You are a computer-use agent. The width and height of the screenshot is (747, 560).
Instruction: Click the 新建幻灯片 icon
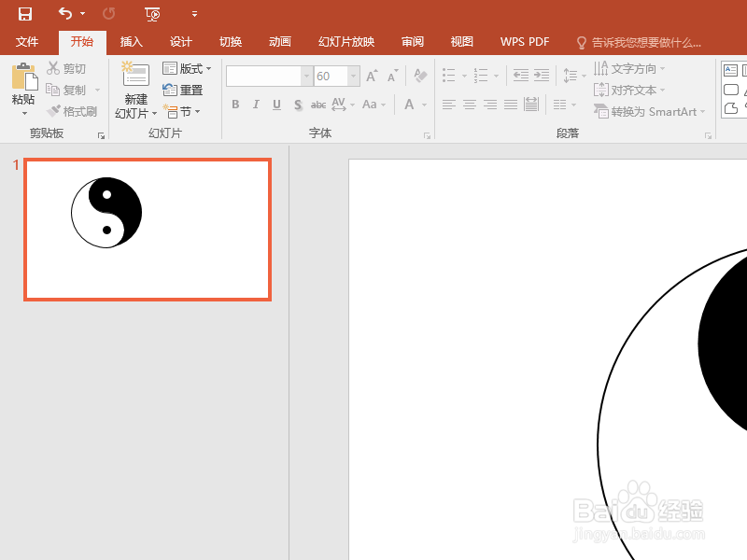click(x=135, y=75)
